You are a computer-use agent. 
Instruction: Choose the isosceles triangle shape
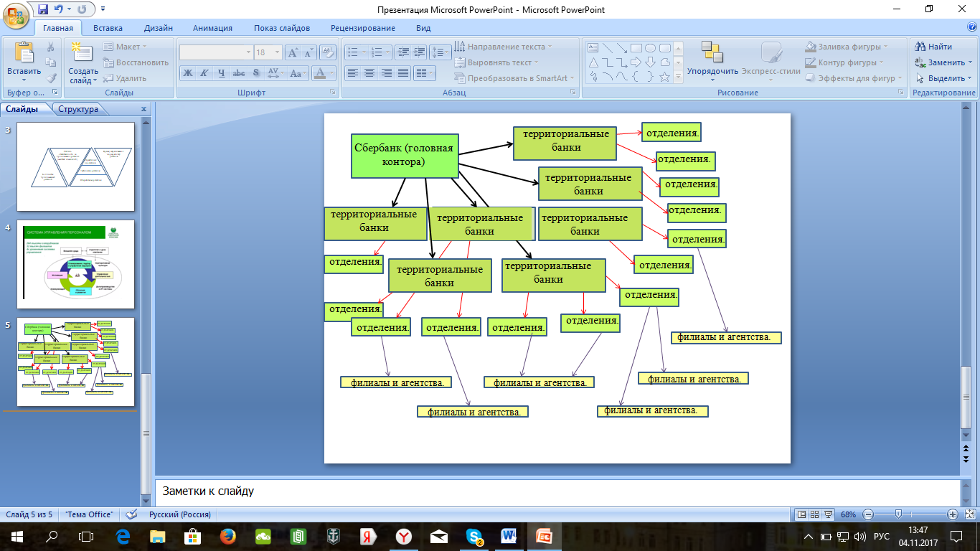click(593, 62)
